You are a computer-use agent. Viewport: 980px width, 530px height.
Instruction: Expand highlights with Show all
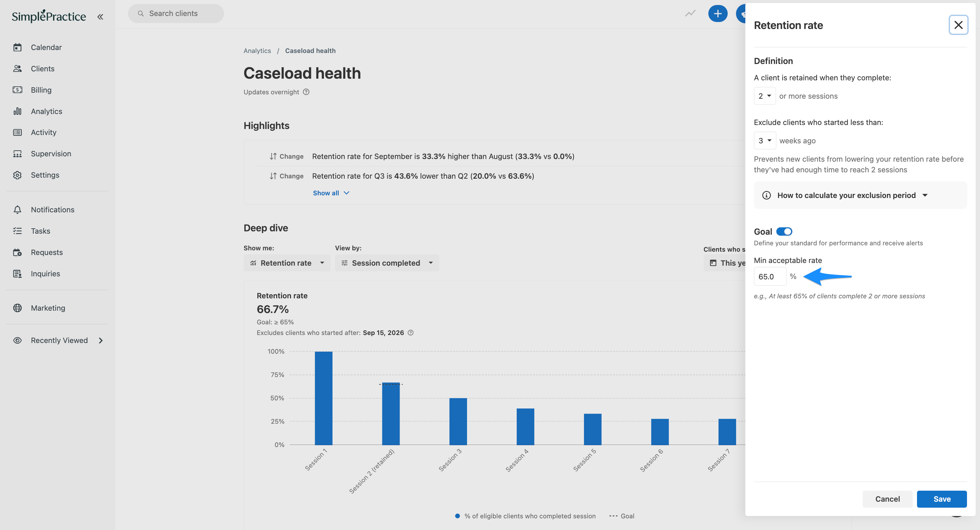331,193
